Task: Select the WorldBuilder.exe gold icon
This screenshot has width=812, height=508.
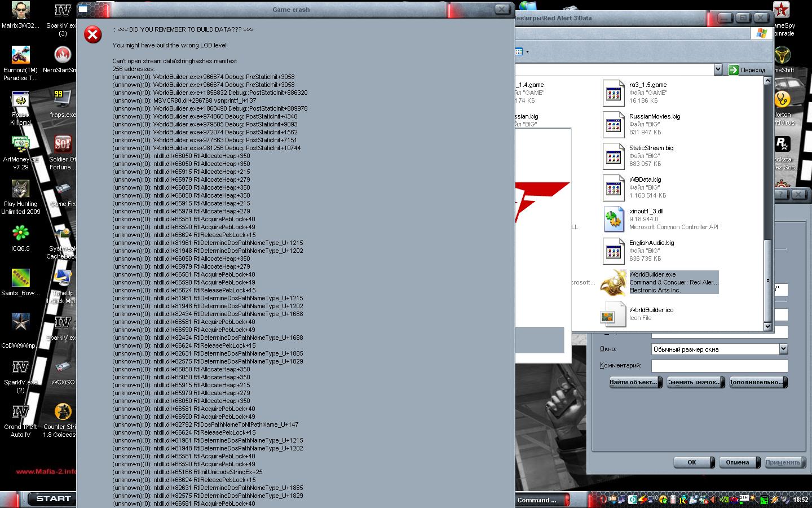Action: point(613,282)
